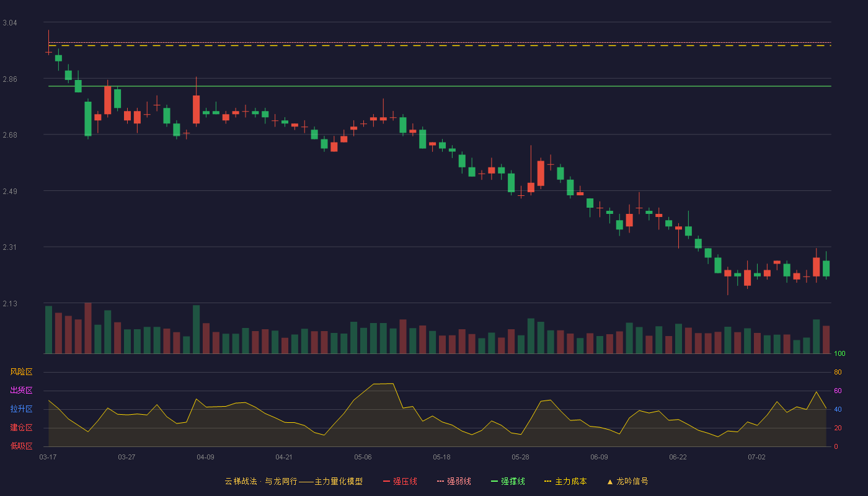This screenshot has width=868, height=496.
Task: Click the 04-09 date label
Action: 205,457
